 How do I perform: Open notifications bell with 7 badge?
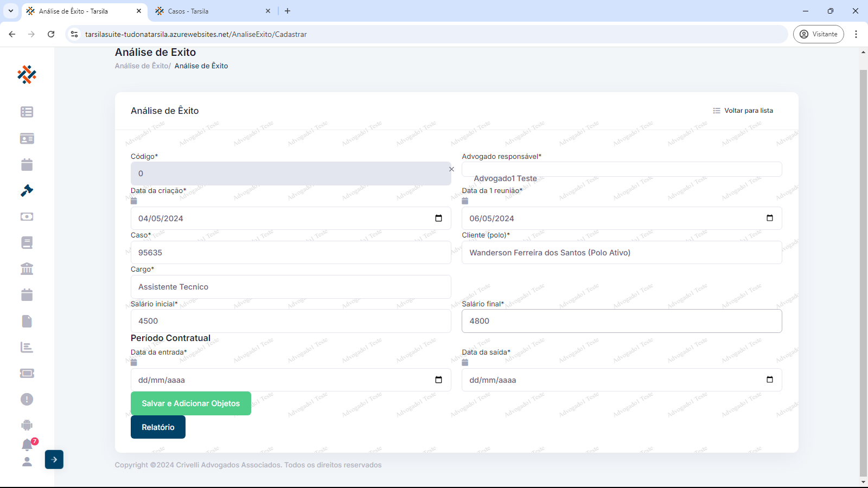click(27, 445)
